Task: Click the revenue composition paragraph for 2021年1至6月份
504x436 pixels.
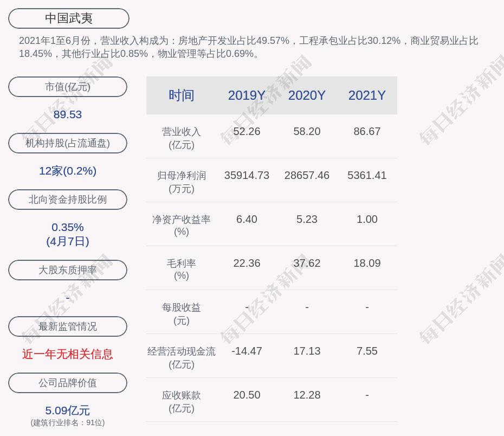Action: [248, 47]
